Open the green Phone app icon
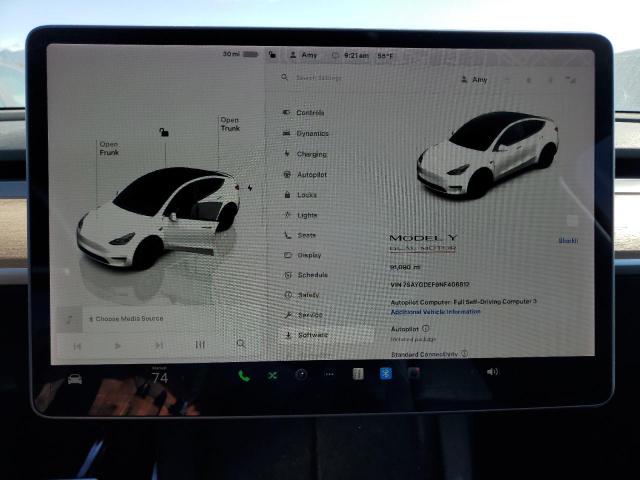This screenshot has height=480, width=640. pyautogui.click(x=244, y=376)
